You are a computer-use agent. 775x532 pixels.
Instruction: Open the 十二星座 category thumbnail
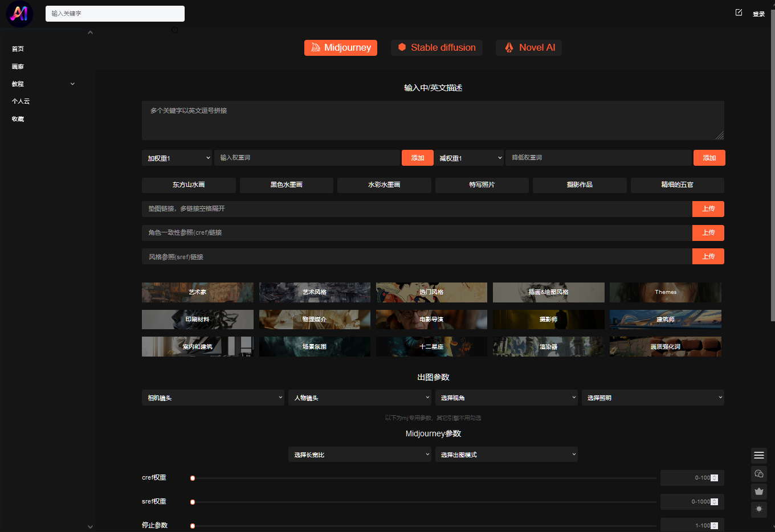[x=431, y=346]
